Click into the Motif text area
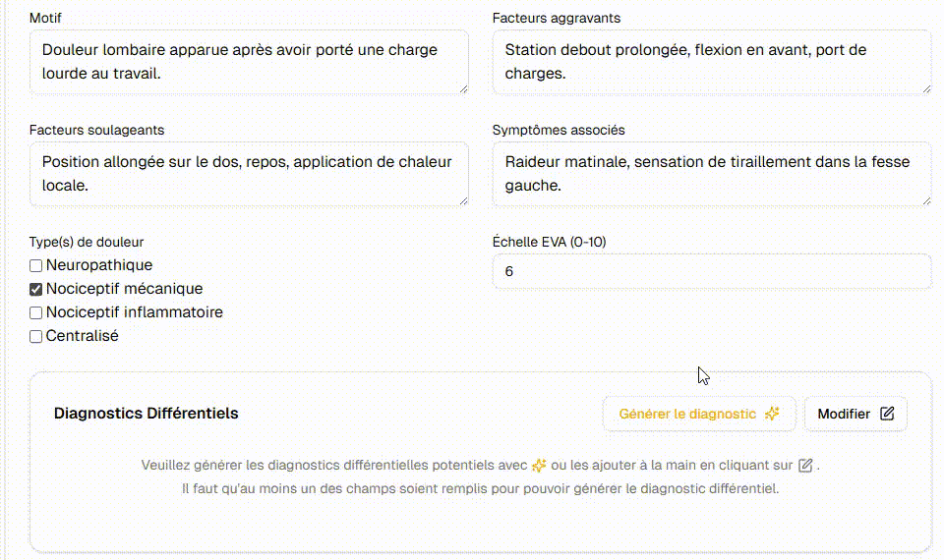Screen dimensions: 944x560 [249, 62]
